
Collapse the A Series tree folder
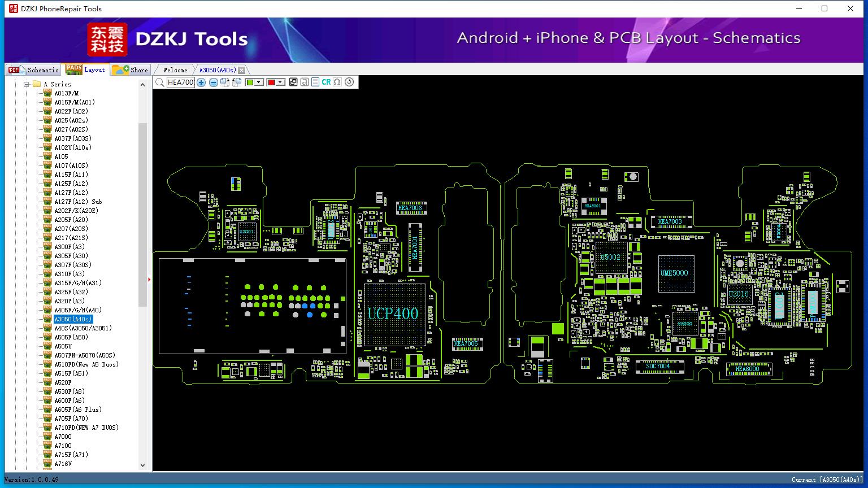pyautogui.click(x=27, y=84)
